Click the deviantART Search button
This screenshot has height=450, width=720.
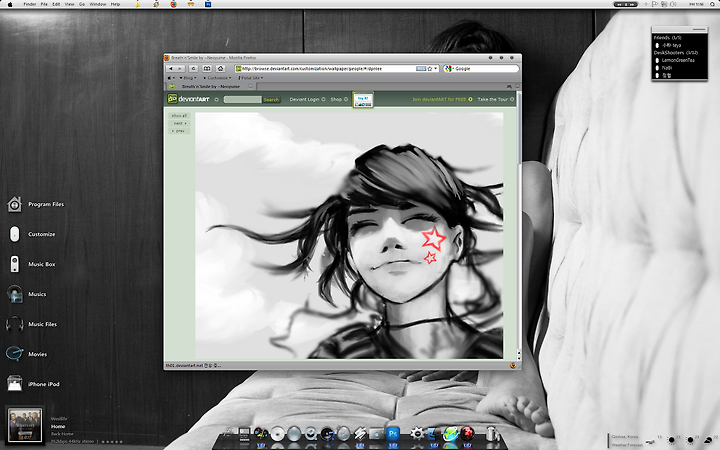[271, 99]
